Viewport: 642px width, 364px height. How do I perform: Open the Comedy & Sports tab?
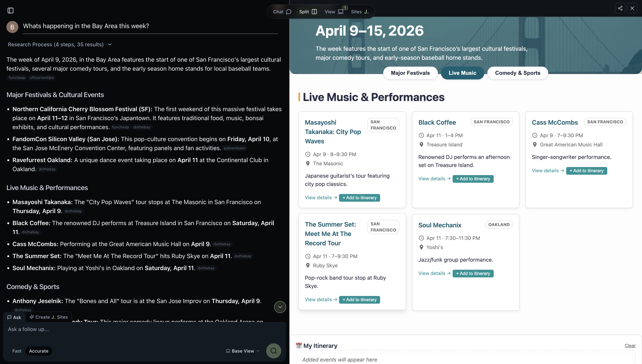coord(517,73)
